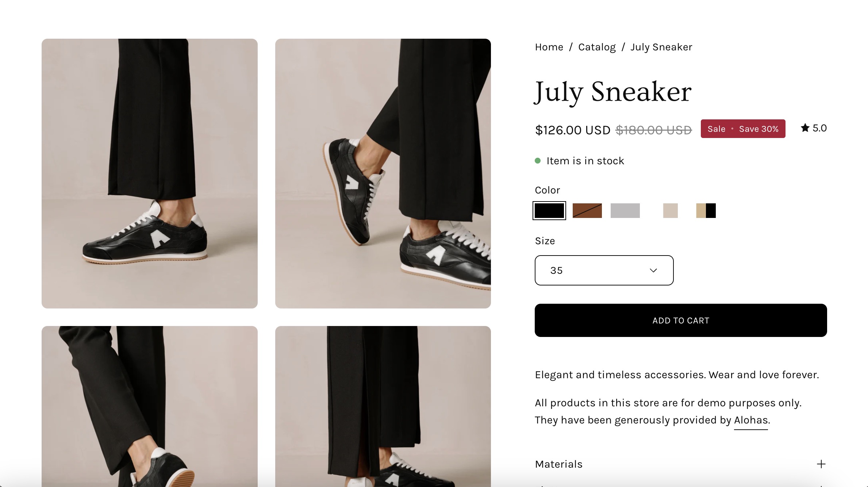This screenshot has height=487, width=868.
Task: Open the Size dropdown showing 35
Action: click(604, 271)
